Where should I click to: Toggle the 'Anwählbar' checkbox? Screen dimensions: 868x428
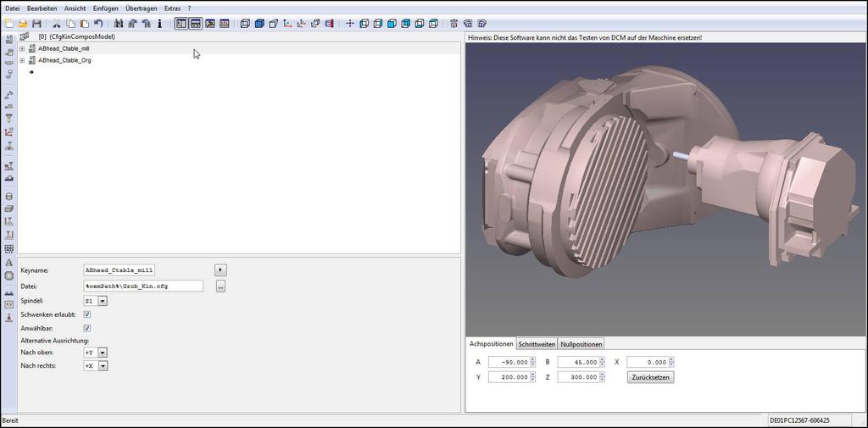point(87,328)
